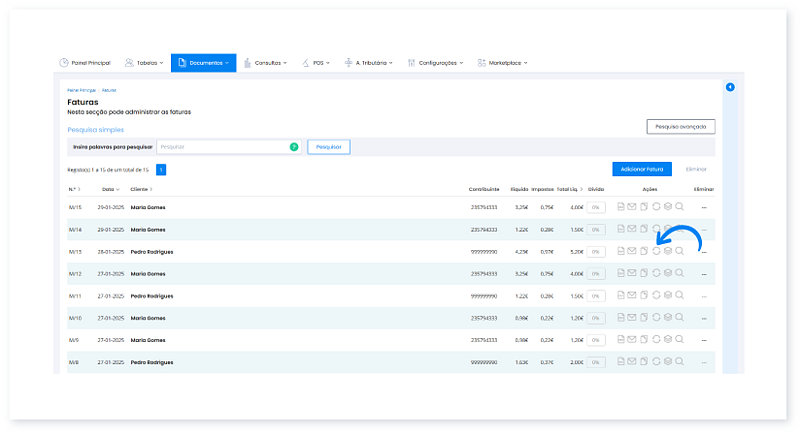Download PDF for invoice IV/10
This screenshot has height=434, width=800.
621,317
